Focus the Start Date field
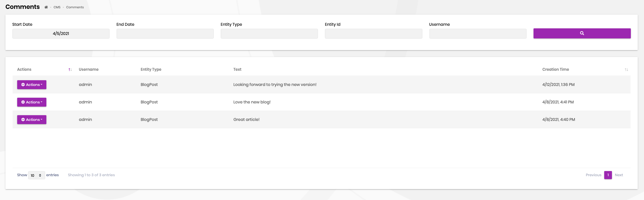 [61, 34]
